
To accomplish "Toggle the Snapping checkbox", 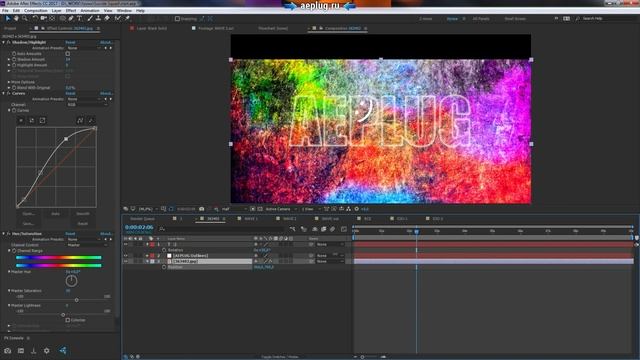I will click(x=177, y=19).
